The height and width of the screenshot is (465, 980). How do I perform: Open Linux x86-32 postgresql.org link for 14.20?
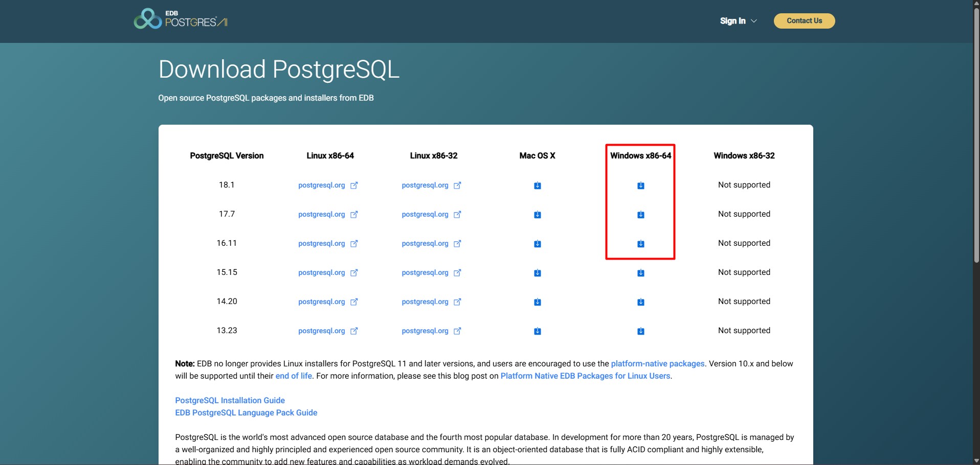pos(431,301)
